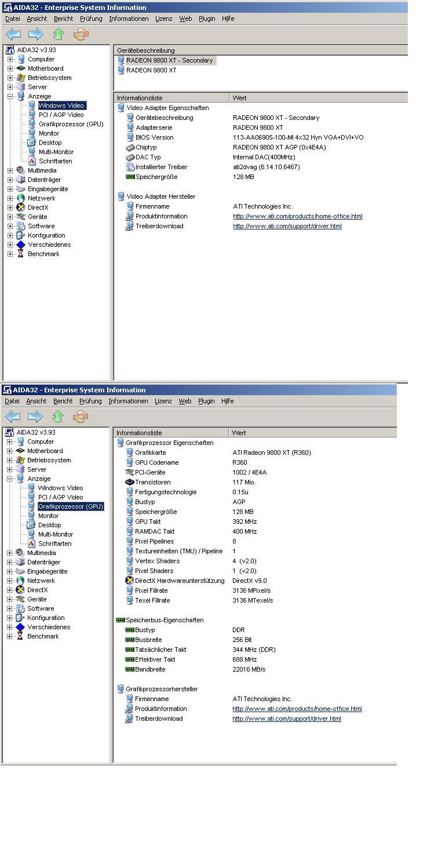The image size is (427, 868).
Task: Expand the Motherboard node in the upper window tree
Action: click(10, 68)
